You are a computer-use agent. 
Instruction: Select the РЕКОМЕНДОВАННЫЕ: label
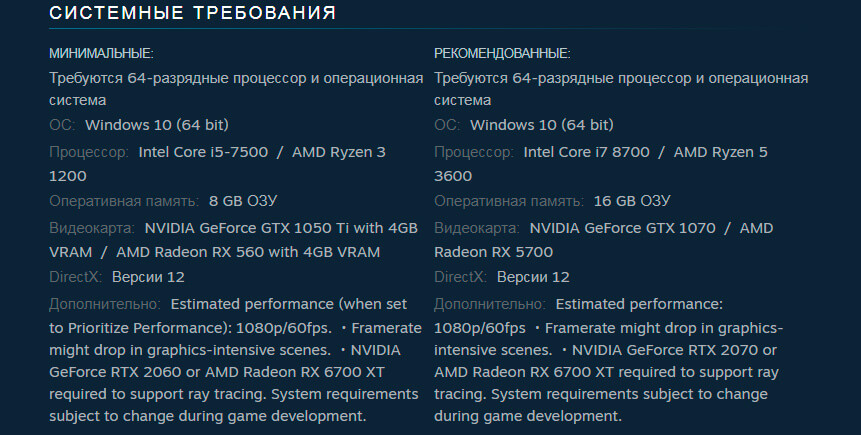tap(502, 53)
